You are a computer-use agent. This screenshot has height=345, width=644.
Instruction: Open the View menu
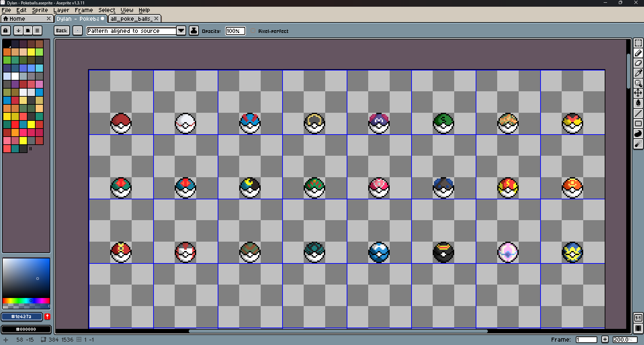pos(127,10)
